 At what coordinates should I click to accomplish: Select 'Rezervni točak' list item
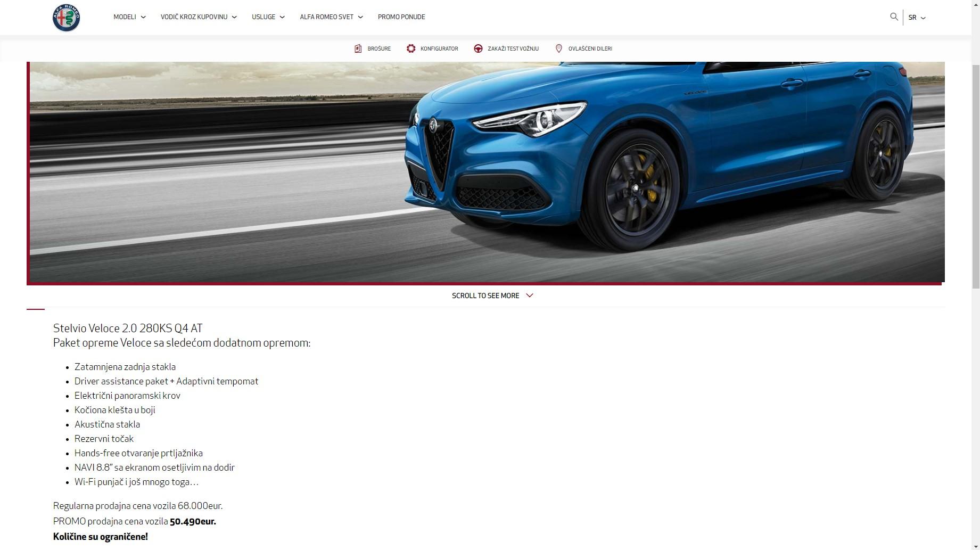tap(104, 439)
